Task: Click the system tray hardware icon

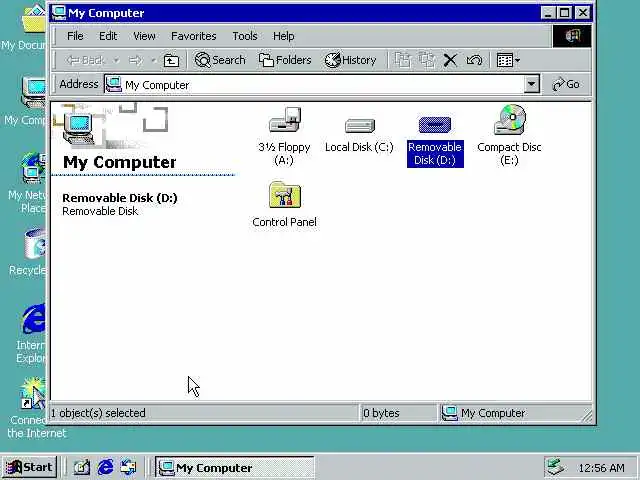Action: pos(555,467)
